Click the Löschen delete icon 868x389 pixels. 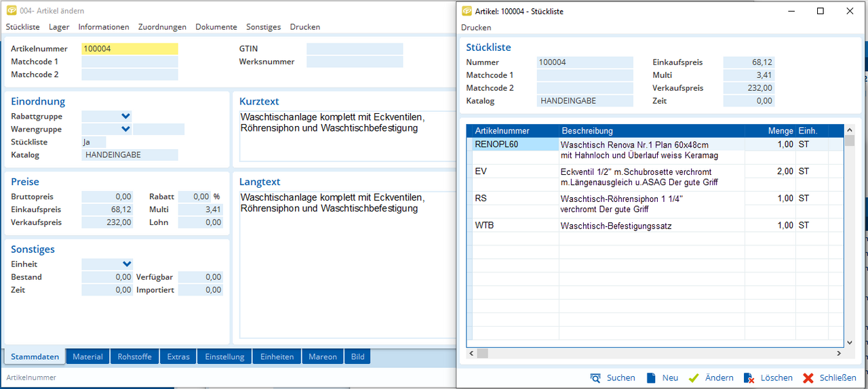(749, 378)
